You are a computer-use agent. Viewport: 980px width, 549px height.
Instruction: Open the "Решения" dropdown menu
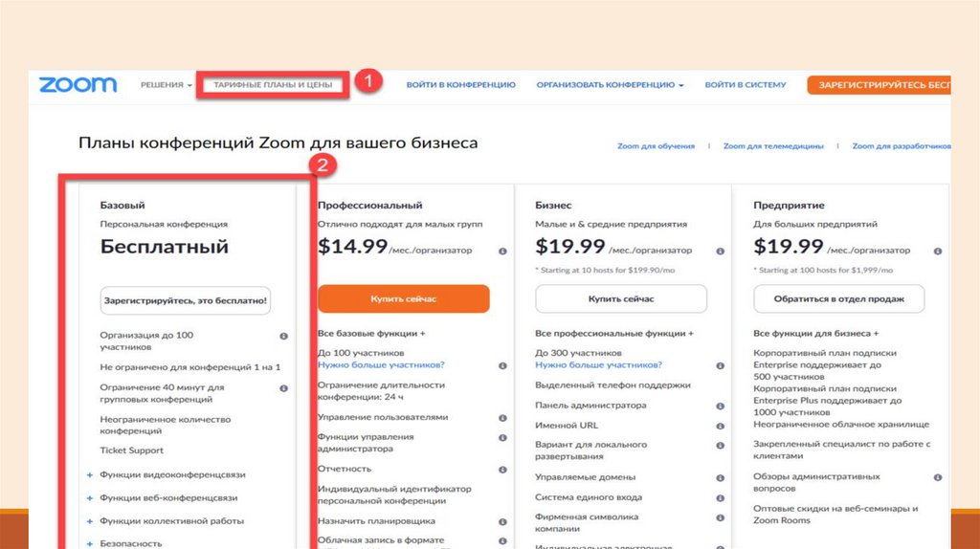pos(167,85)
